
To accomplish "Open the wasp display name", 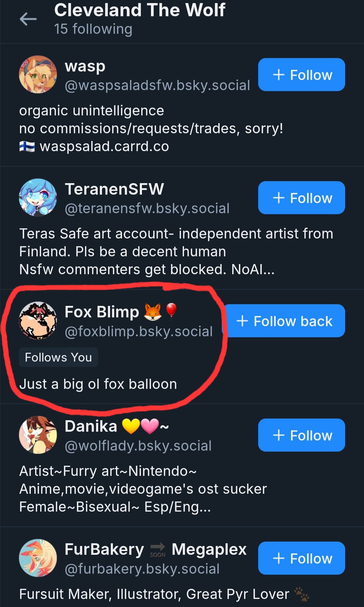I will click(x=85, y=66).
